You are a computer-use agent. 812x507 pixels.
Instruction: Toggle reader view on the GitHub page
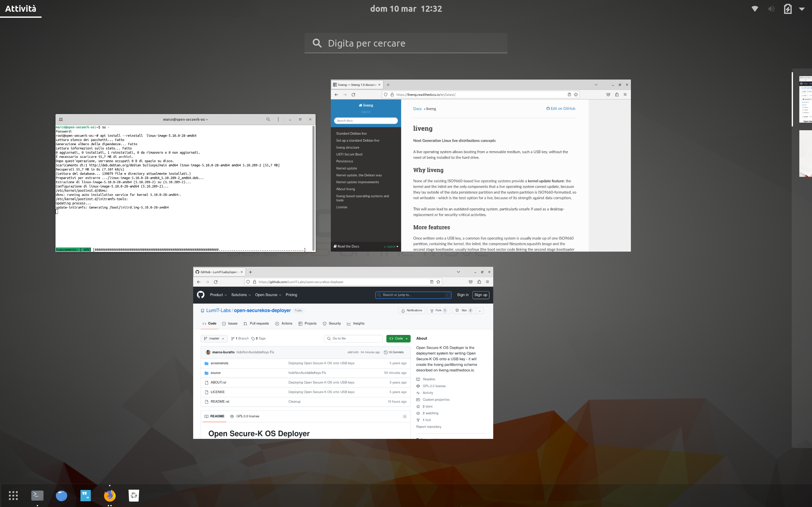431,282
